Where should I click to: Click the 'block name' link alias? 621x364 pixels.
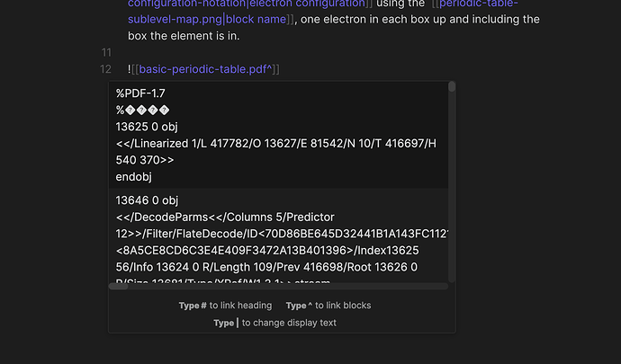(x=256, y=20)
